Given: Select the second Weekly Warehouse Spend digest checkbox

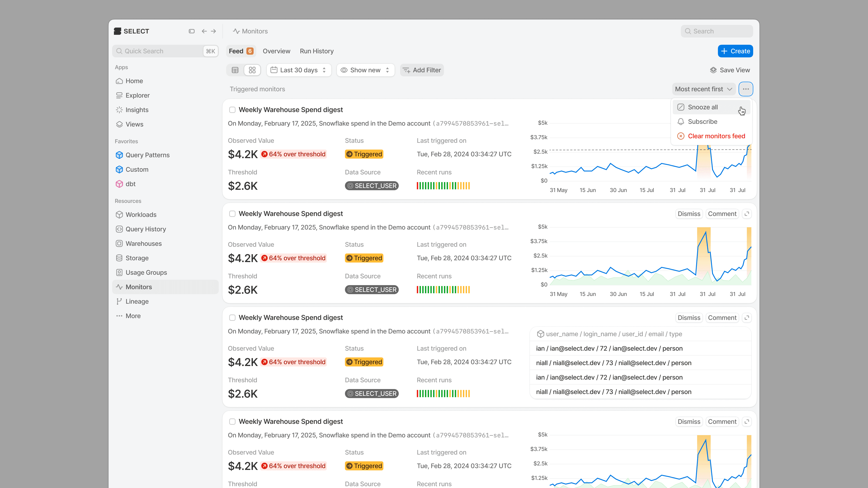Looking at the screenshot, I should tap(232, 214).
